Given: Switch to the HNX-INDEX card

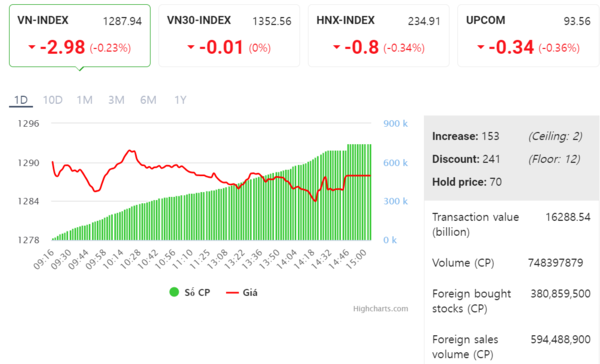Looking at the screenshot, I should [378, 36].
